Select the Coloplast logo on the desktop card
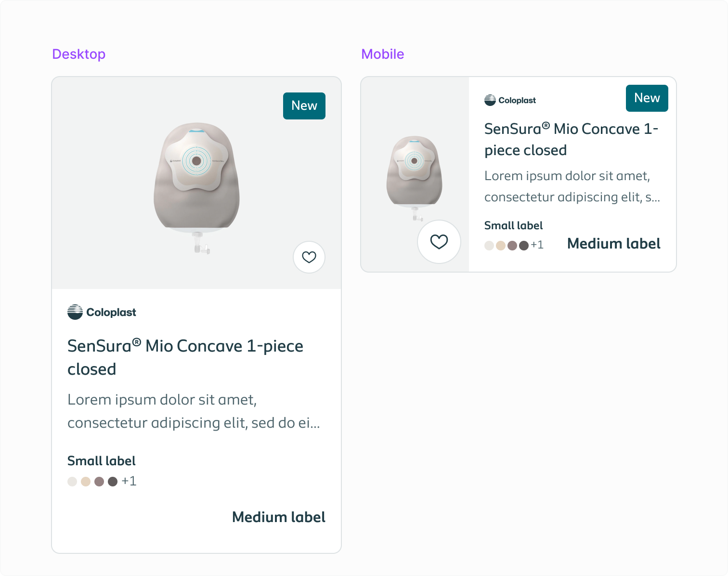Screen dimensions: 728x576 (102, 312)
